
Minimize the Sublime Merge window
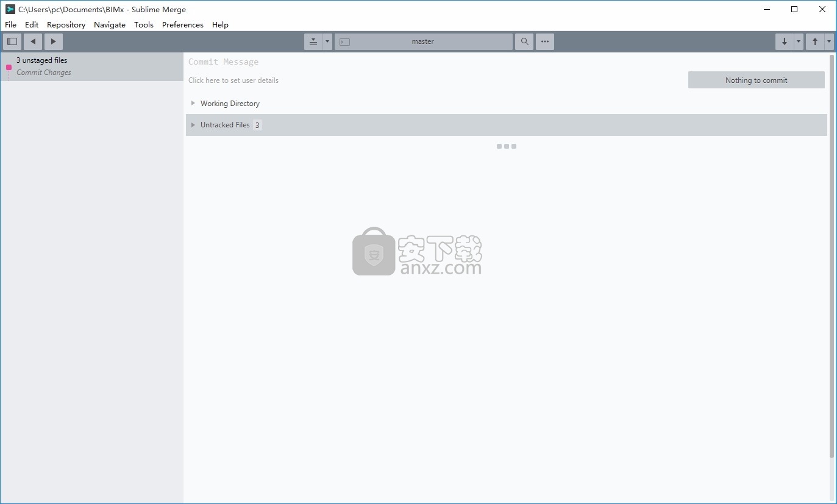[766, 9]
